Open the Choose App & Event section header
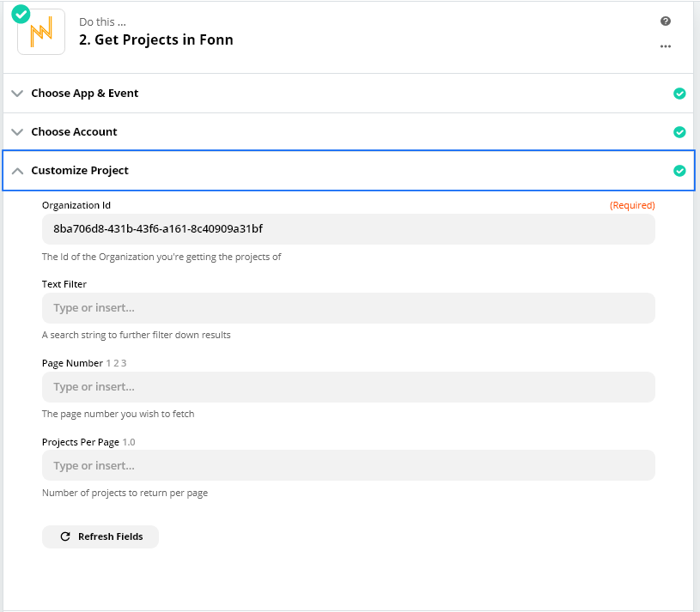The height and width of the screenshot is (612, 700). coord(348,94)
